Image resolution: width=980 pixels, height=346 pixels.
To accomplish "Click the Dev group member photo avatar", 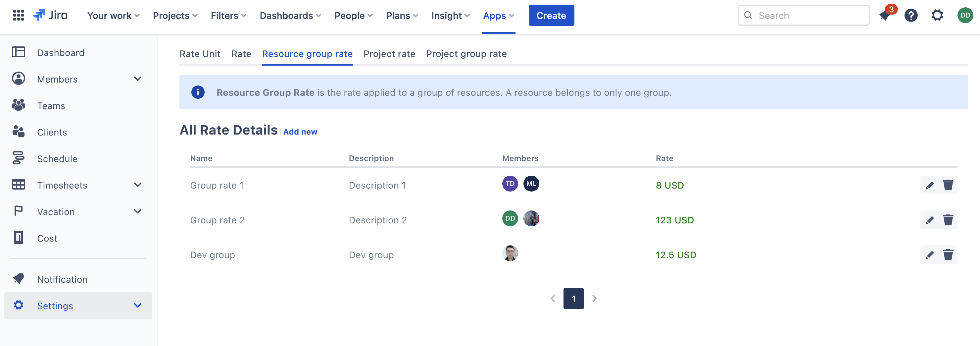I will 510,253.
